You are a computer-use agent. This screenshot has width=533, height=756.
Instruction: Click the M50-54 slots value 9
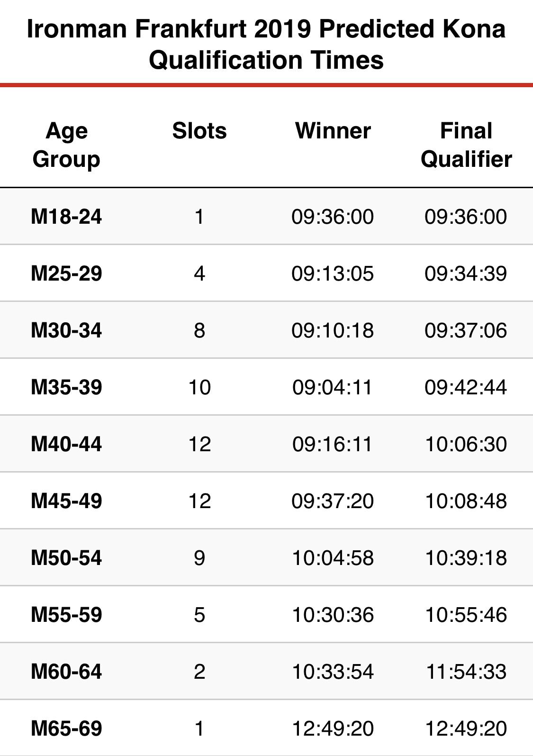[x=199, y=558]
